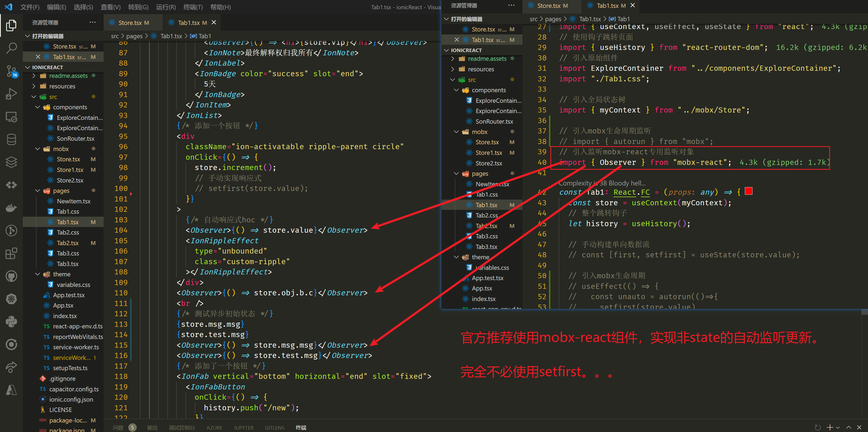Open Tab2.tsx in the left explorer
This screenshot has height=432, width=868.
(67, 243)
